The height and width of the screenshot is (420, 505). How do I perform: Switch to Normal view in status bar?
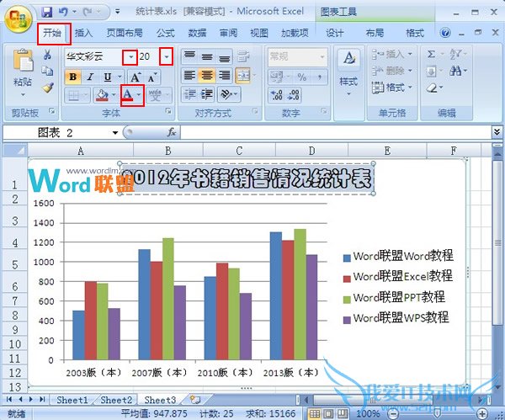(x=315, y=413)
